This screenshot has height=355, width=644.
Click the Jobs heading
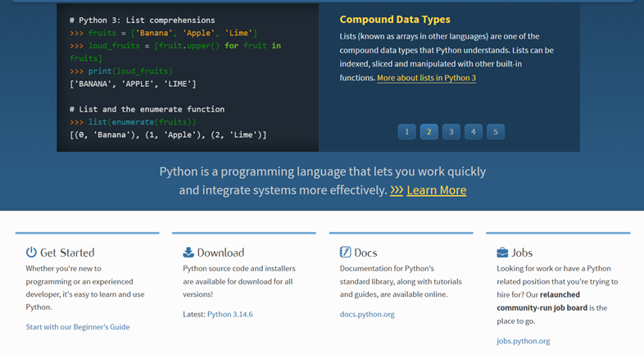click(x=522, y=253)
